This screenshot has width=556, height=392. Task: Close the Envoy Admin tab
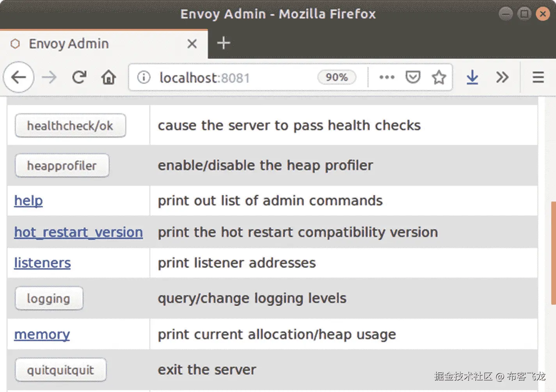coord(192,43)
